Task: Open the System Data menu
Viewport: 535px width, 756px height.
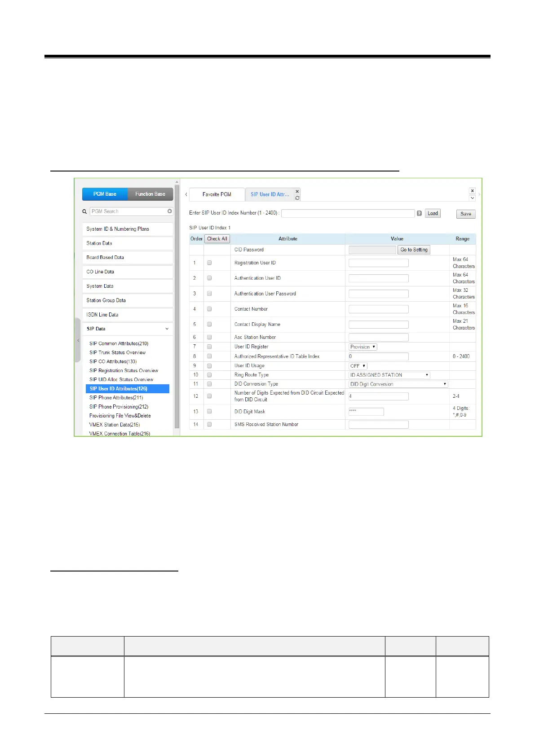Action: (128, 286)
